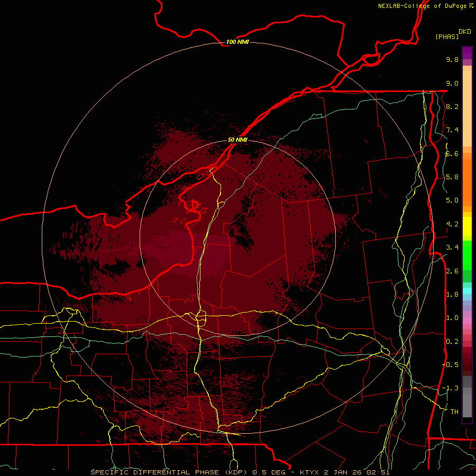Pick the yellow segment of the color bar
Image resolution: width=476 pixels, height=476 pixels.
point(467,226)
